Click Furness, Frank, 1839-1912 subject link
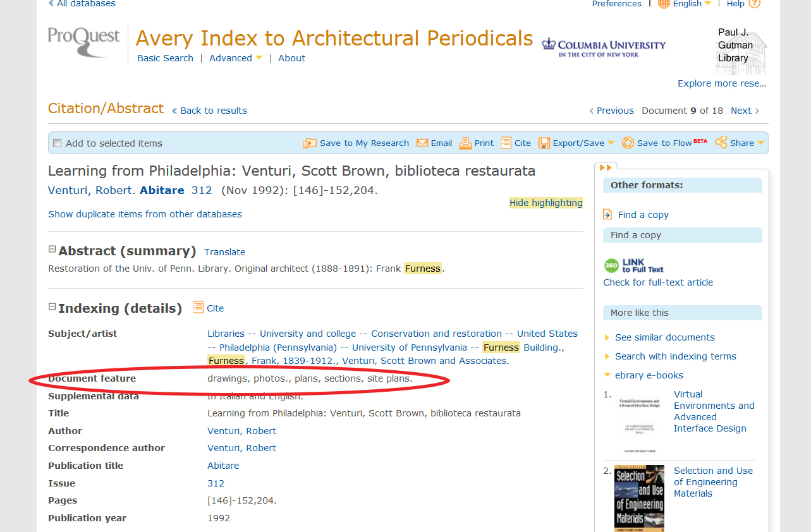This screenshot has width=811, height=532. [272, 361]
